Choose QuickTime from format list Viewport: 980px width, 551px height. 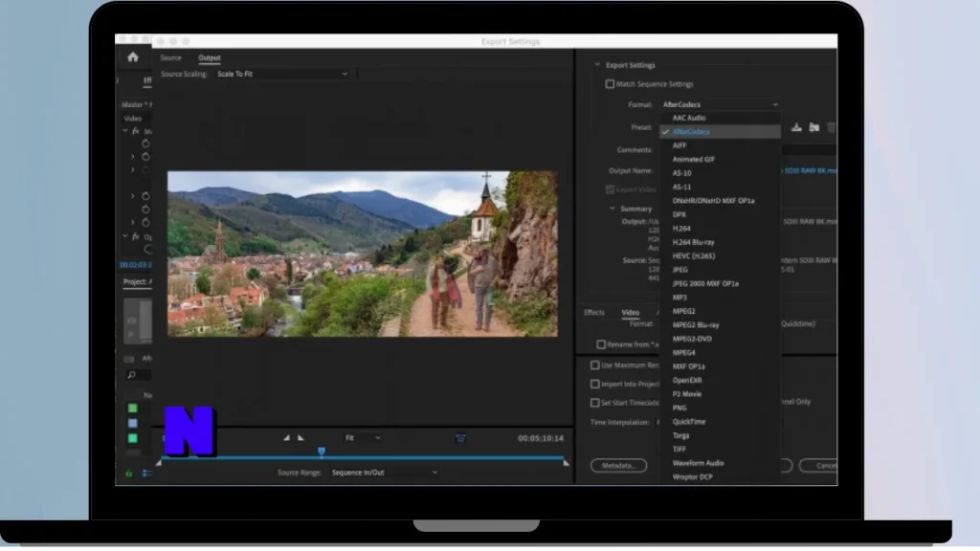[720, 422]
